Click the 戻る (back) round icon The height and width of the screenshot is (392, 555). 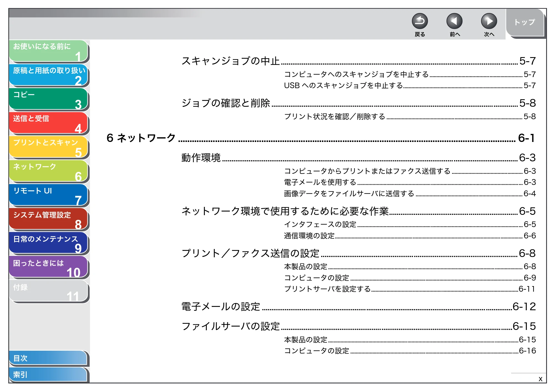420,21
